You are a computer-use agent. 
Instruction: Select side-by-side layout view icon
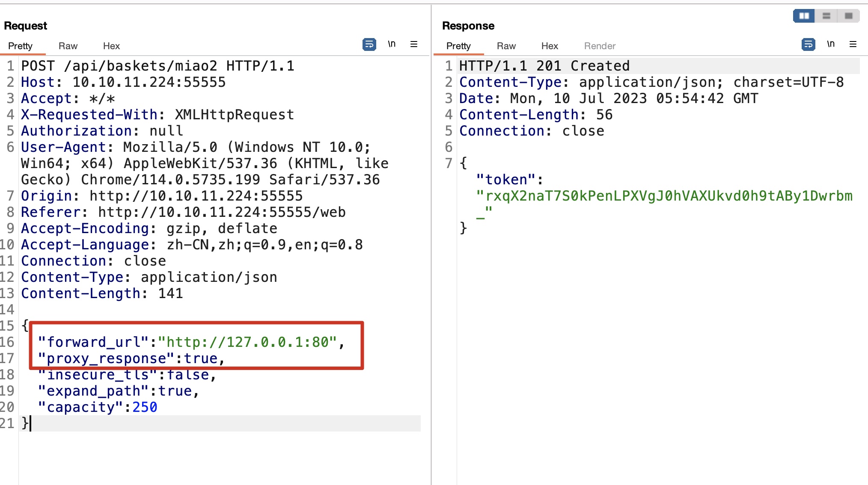pyautogui.click(x=804, y=16)
